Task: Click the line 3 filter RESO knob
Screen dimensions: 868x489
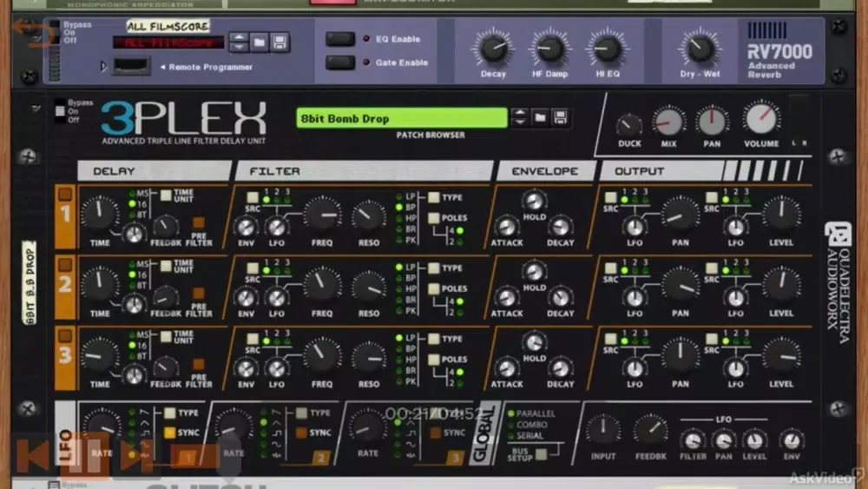Action: tap(369, 359)
